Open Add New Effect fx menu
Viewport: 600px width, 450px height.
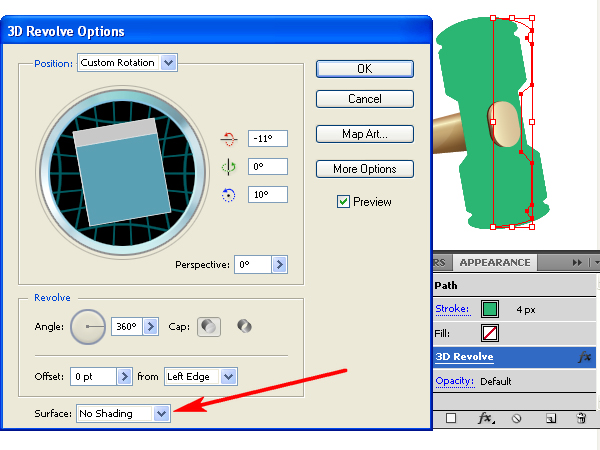pyautogui.click(x=486, y=418)
